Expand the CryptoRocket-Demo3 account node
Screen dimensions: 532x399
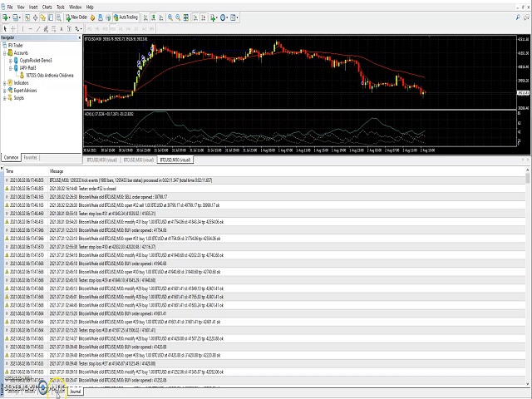tap(11, 61)
